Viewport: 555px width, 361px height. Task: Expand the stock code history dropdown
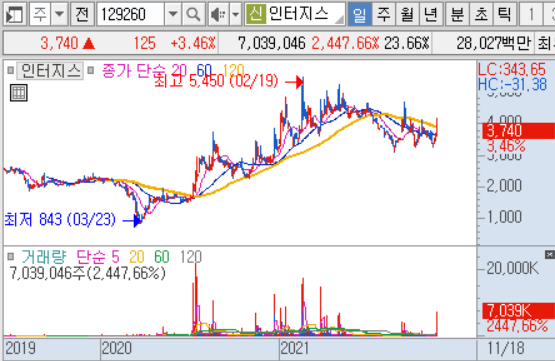173,15
